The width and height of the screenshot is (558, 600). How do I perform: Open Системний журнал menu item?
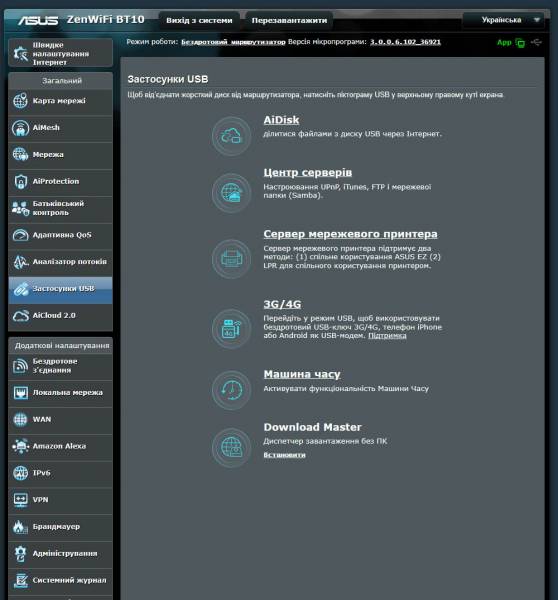pyautogui.click(x=60, y=580)
